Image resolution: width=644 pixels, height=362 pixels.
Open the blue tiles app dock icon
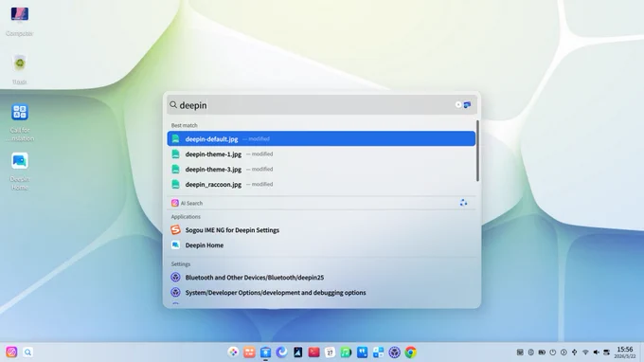pos(378,353)
